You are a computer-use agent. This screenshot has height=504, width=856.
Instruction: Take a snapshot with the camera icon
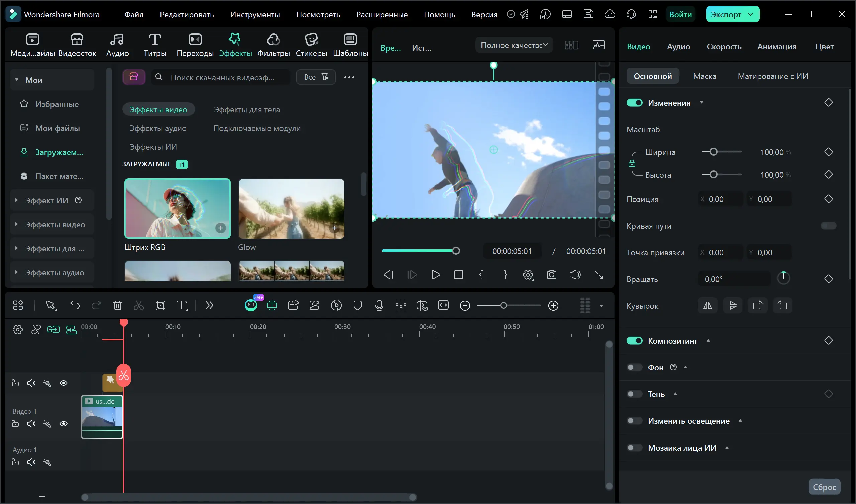(551, 274)
